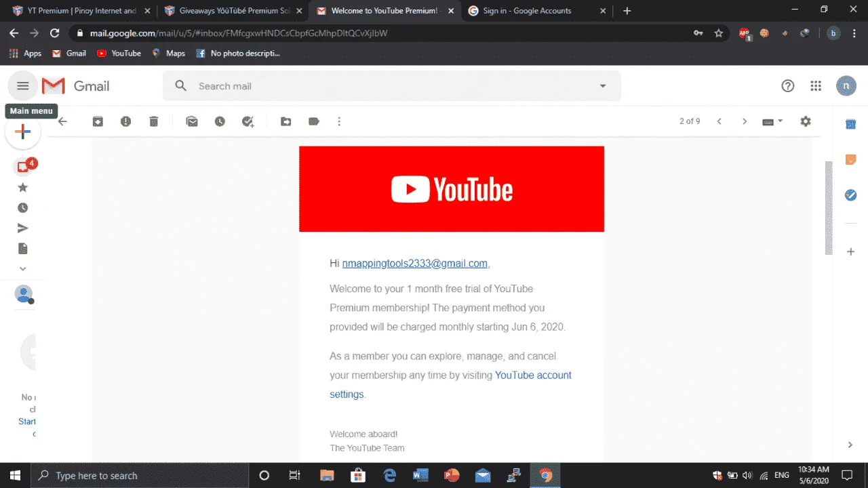The image size is (868, 488).
Task: Collapse side panel chevron at bottom
Action: (850, 445)
